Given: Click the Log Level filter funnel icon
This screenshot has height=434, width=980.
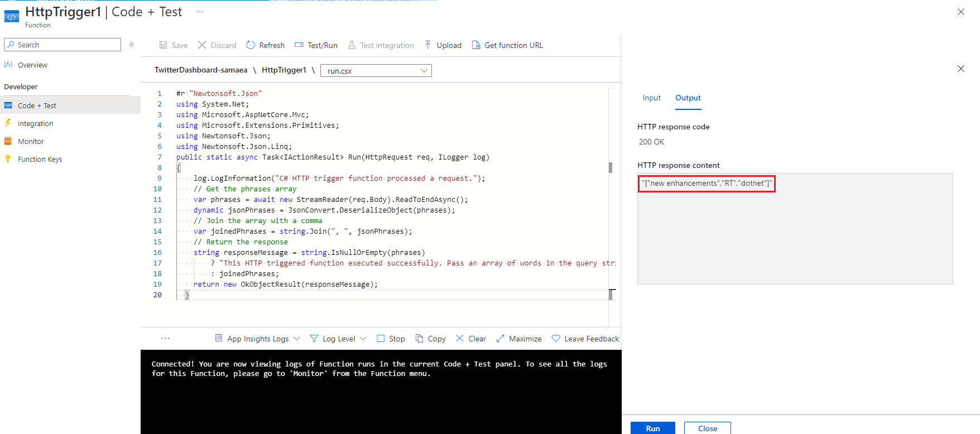Looking at the screenshot, I should (x=314, y=339).
